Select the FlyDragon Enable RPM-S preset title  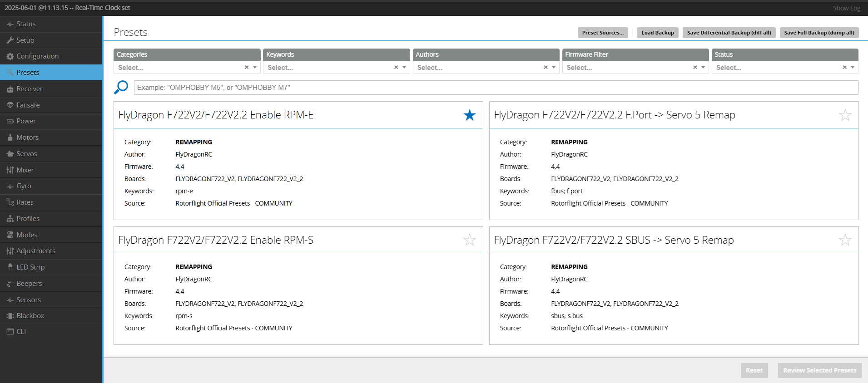pos(216,240)
